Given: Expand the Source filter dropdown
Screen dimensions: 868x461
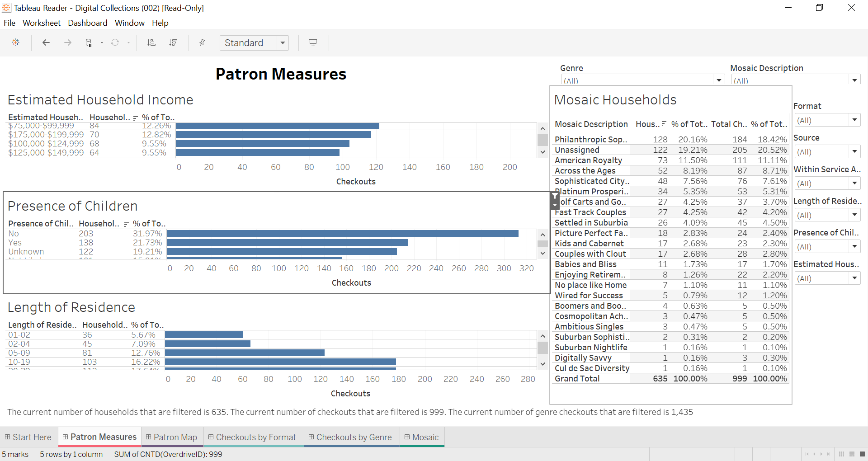Looking at the screenshot, I should click(854, 152).
